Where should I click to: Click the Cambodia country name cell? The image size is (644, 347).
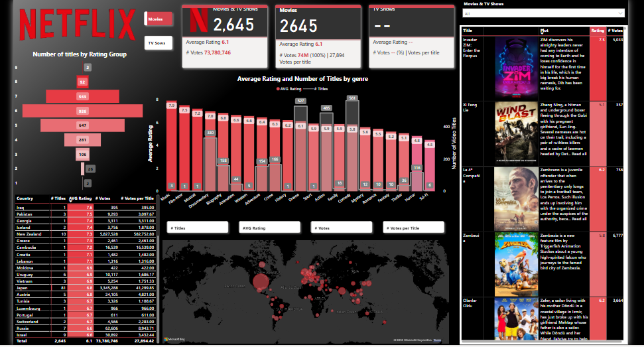[x=27, y=247]
